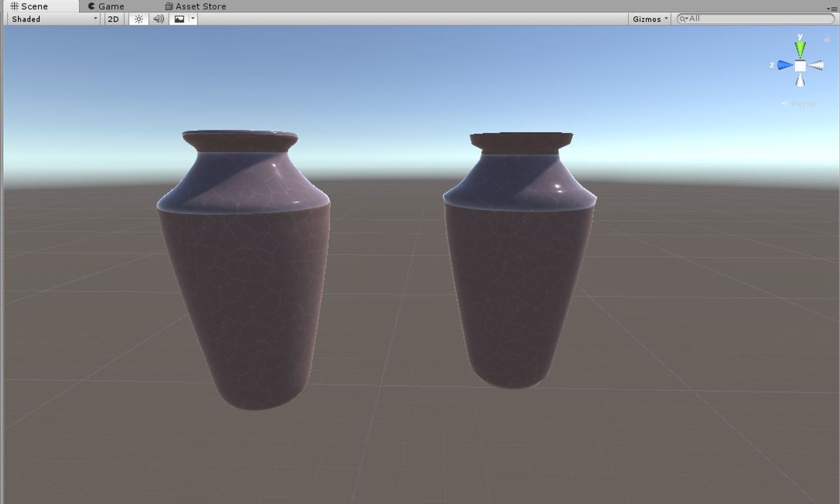Toggle the scene gizmo rotation lock
840x504 pixels.
[x=827, y=40]
